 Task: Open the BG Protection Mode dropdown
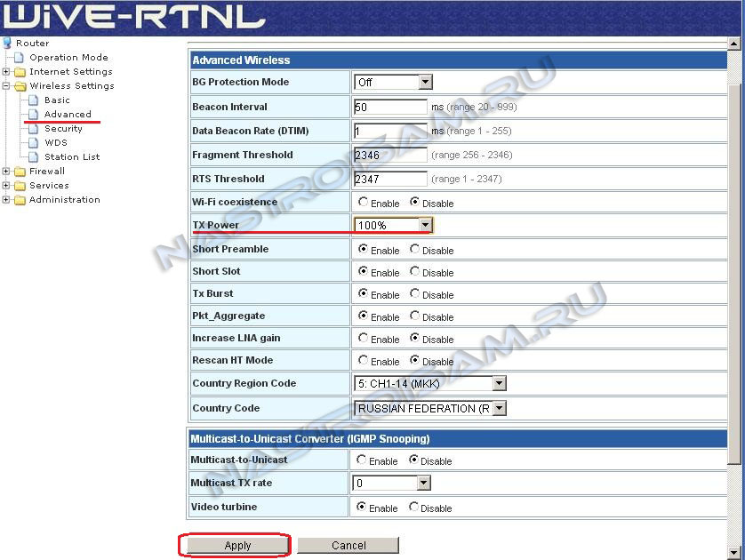[425, 83]
